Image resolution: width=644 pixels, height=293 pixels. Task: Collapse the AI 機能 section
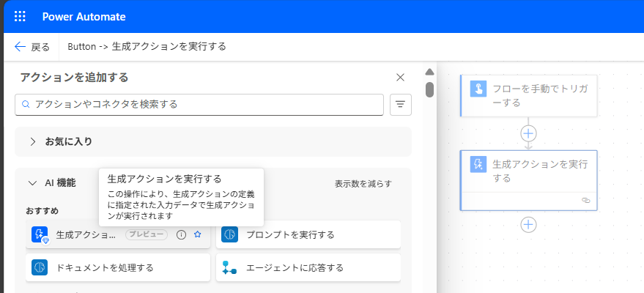(33, 183)
